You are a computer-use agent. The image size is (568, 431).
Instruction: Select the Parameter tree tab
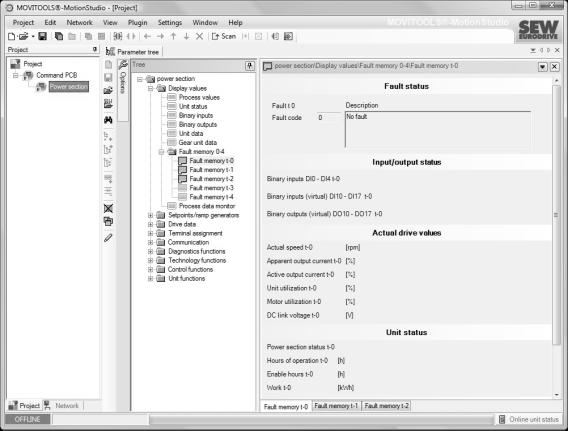[x=133, y=52]
